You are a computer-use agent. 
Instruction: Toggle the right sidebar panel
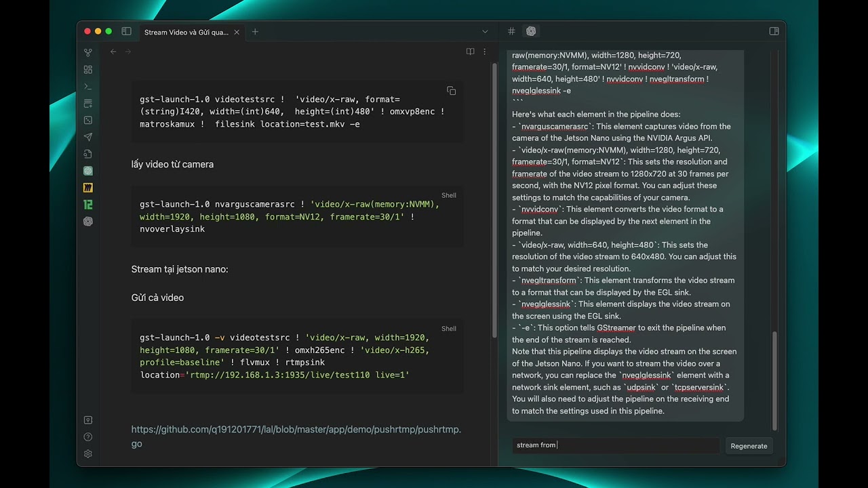774,31
